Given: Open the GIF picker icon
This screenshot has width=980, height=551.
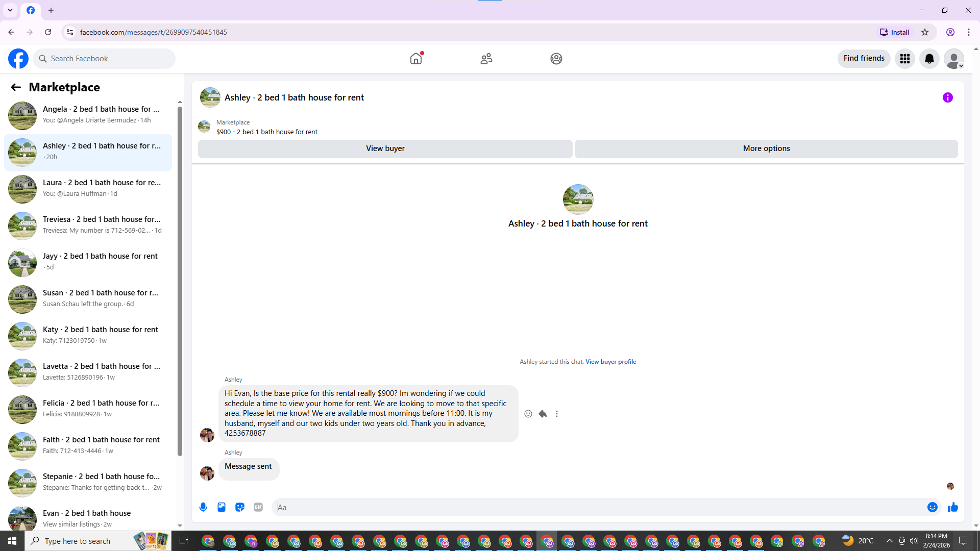Looking at the screenshot, I should [x=258, y=507].
